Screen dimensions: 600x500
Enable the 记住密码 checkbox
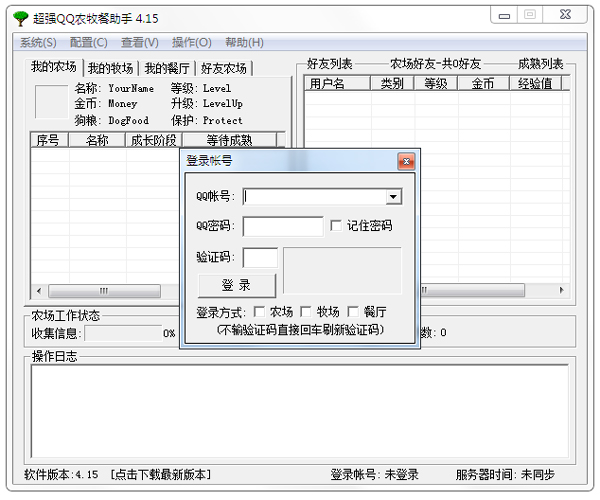(x=336, y=225)
